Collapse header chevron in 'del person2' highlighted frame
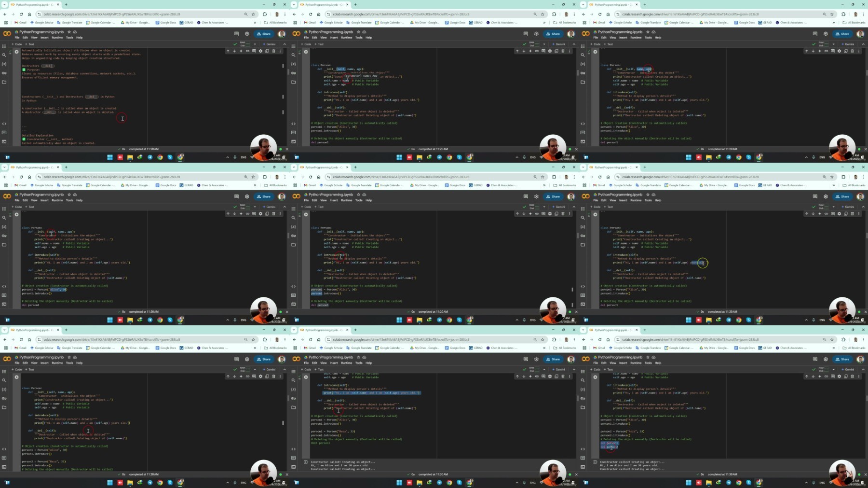 (863, 369)
